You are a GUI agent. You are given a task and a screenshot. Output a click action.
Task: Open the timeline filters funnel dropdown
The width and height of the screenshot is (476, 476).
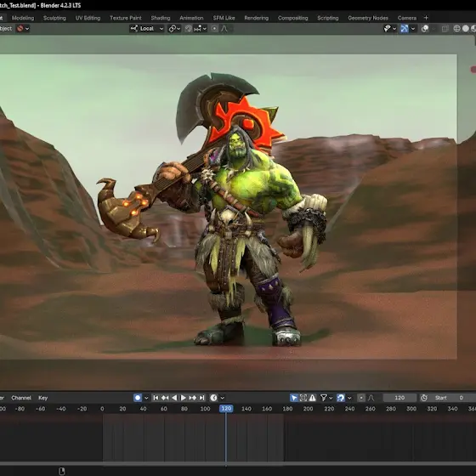[326, 398]
